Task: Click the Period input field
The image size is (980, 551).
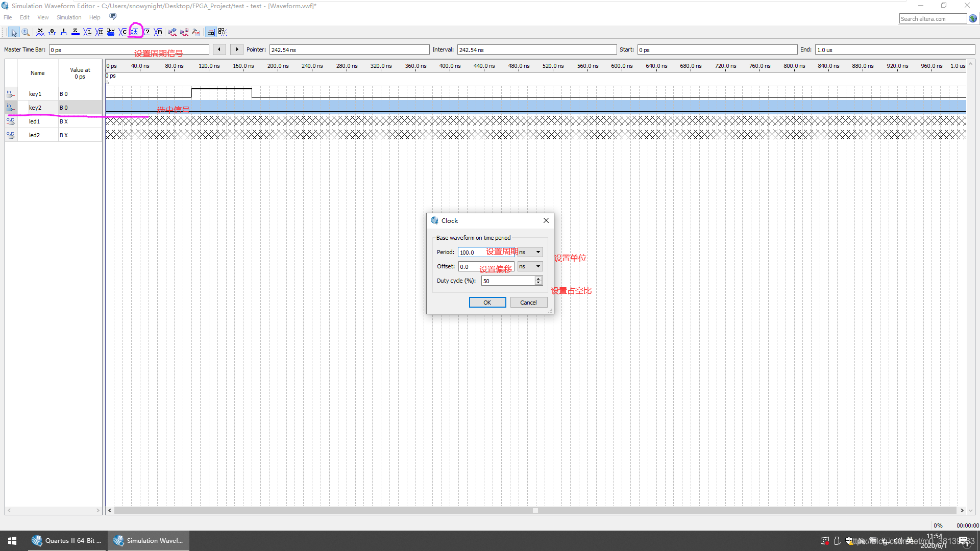Action: 472,253
